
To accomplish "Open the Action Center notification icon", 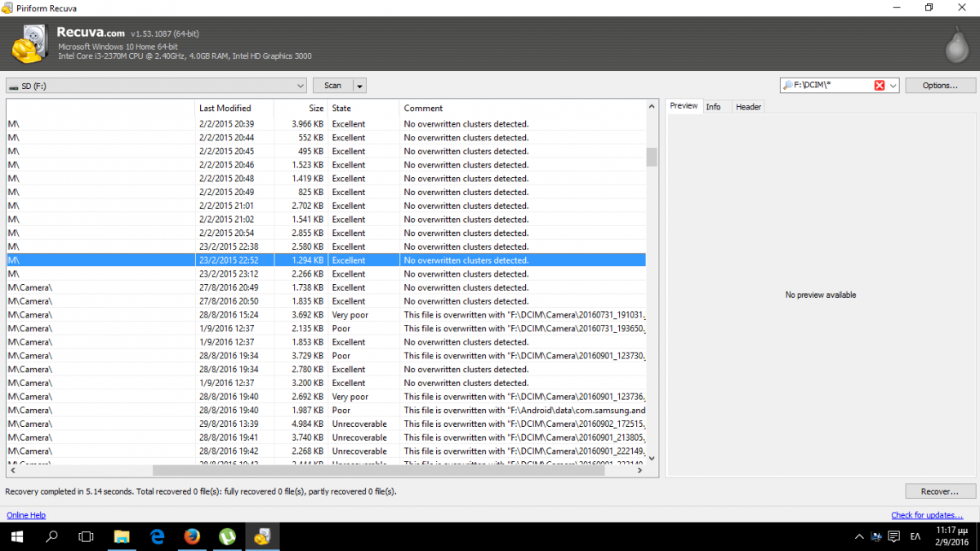I will (x=894, y=537).
